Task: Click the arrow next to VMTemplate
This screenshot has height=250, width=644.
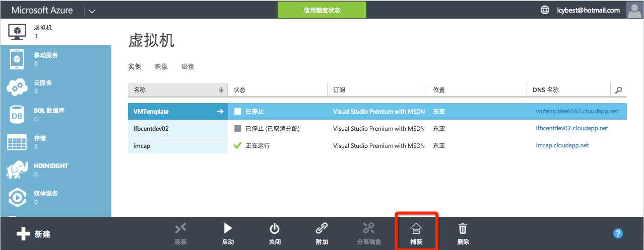Action: pyautogui.click(x=220, y=112)
